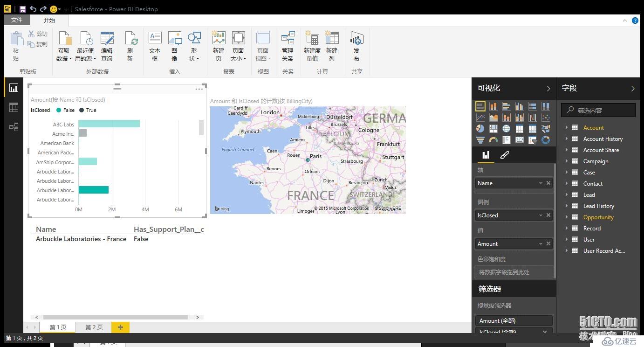This screenshot has height=347, width=644.
Task: Click the 筛选内容 search field
Action: [x=598, y=110]
